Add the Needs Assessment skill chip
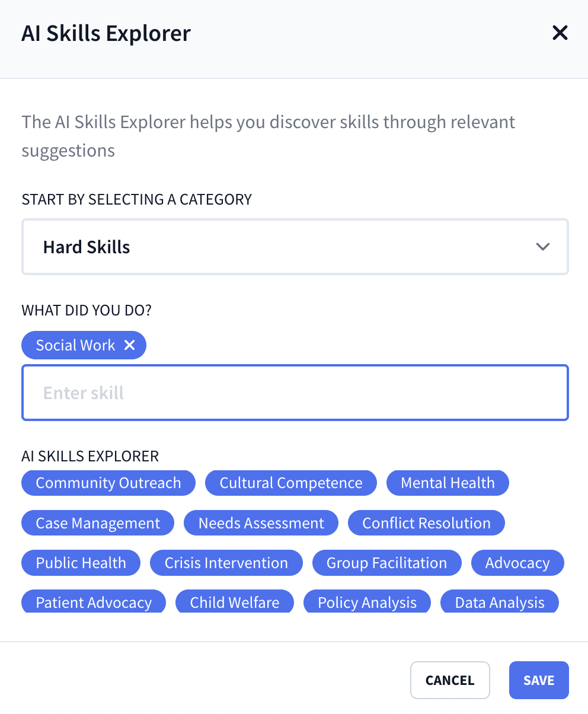The image size is (588, 714). coord(261,522)
